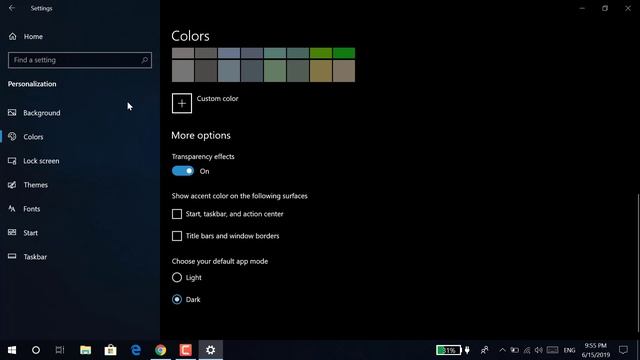Open Task View on the taskbar

(x=60, y=350)
